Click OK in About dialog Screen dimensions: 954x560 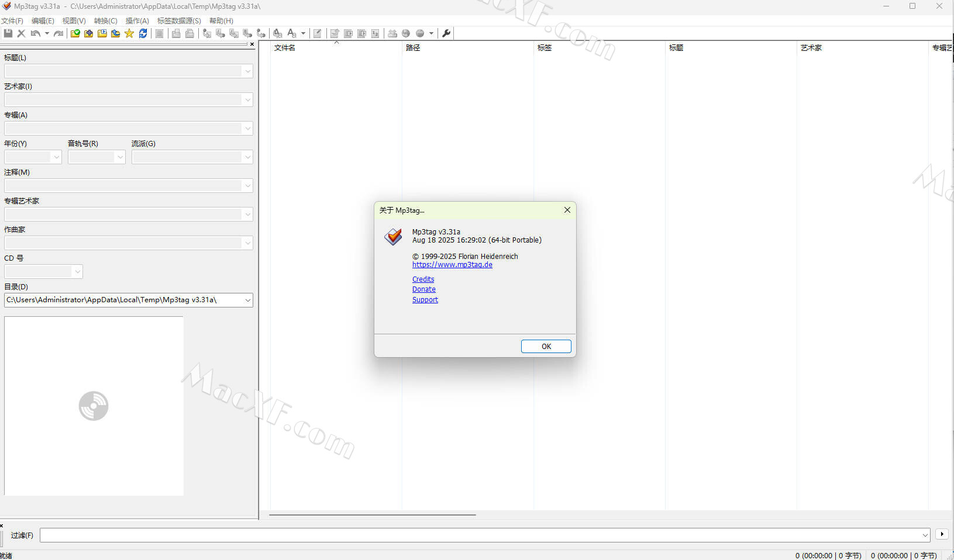click(x=546, y=347)
